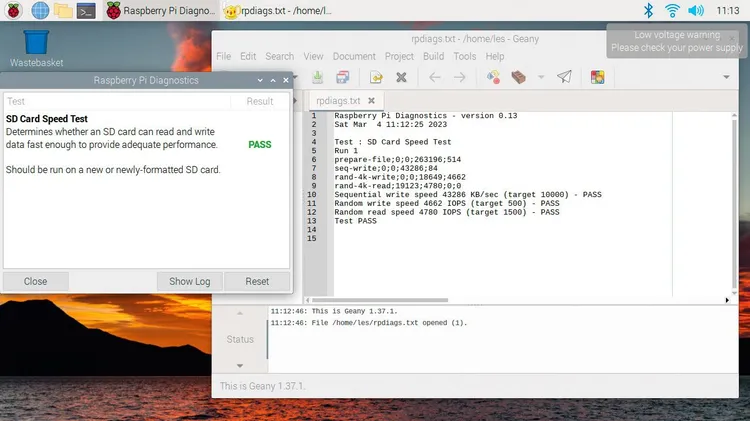Click the Close button in Diagnostics

point(35,281)
